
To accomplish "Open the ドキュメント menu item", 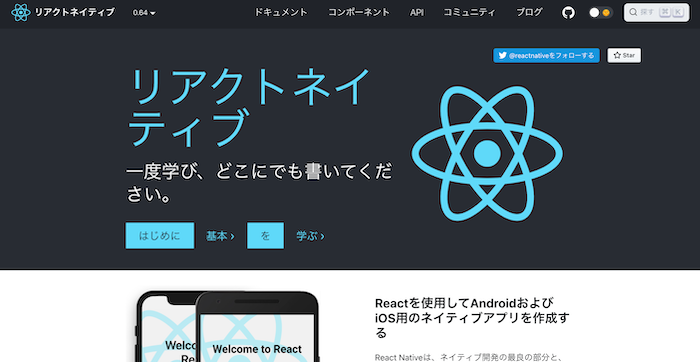I will [x=280, y=12].
